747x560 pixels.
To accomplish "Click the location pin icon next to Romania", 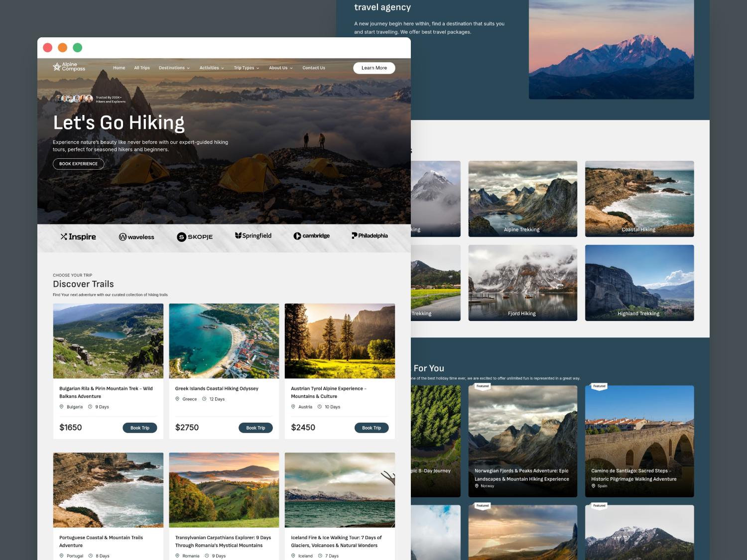I will click(177, 556).
